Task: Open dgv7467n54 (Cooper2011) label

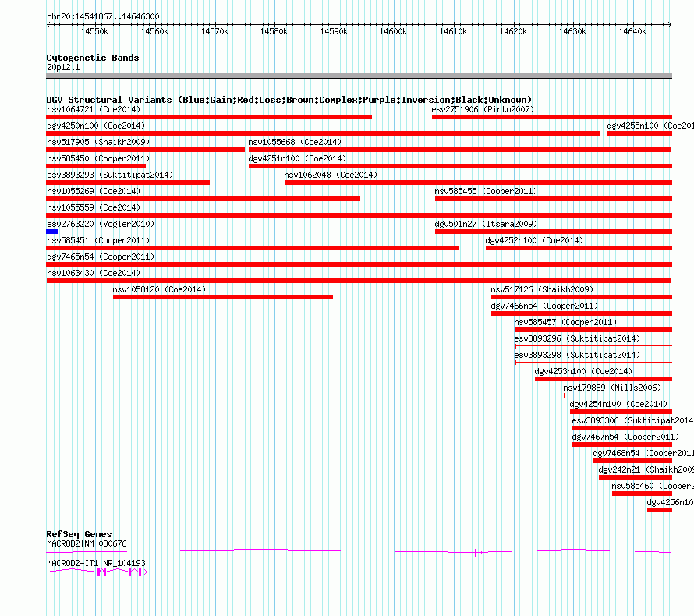Action: [625, 437]
